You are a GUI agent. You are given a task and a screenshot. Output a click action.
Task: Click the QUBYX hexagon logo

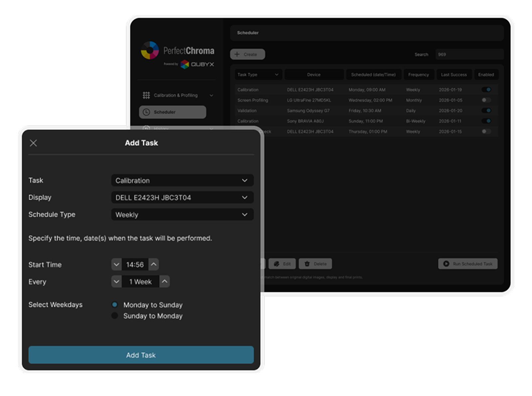(185, 64)
